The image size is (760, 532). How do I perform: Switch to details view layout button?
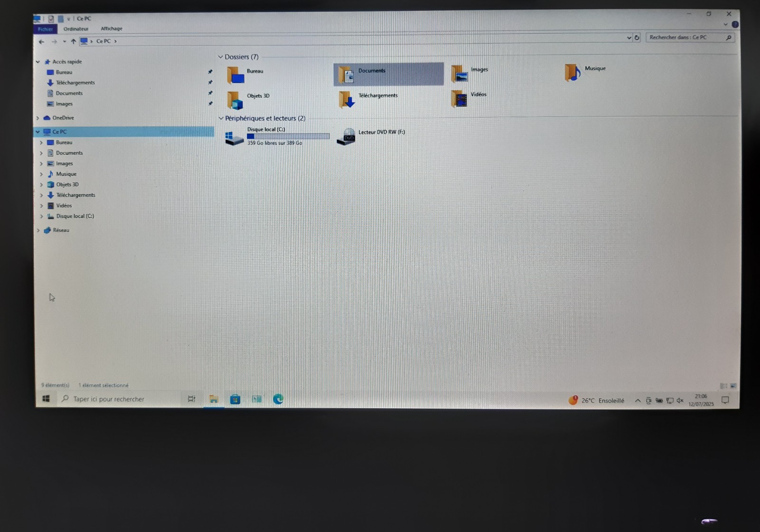click(x=724, y=386)
